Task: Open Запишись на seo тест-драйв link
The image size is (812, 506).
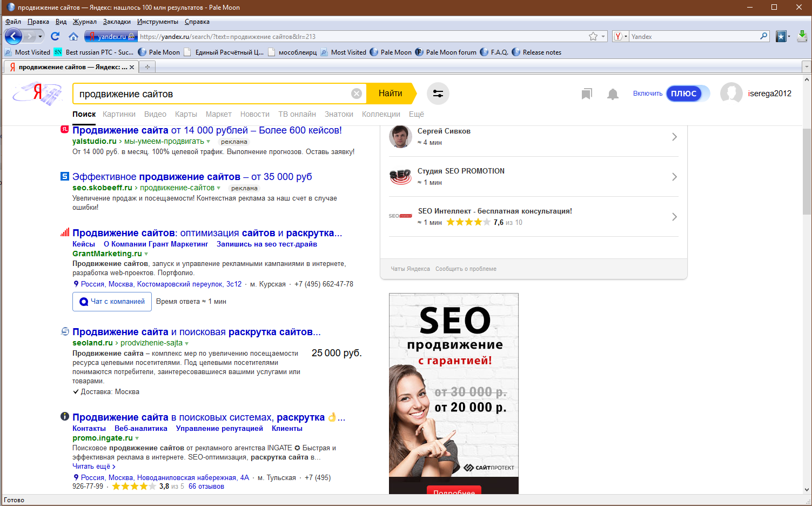Action: click(267, 244)
